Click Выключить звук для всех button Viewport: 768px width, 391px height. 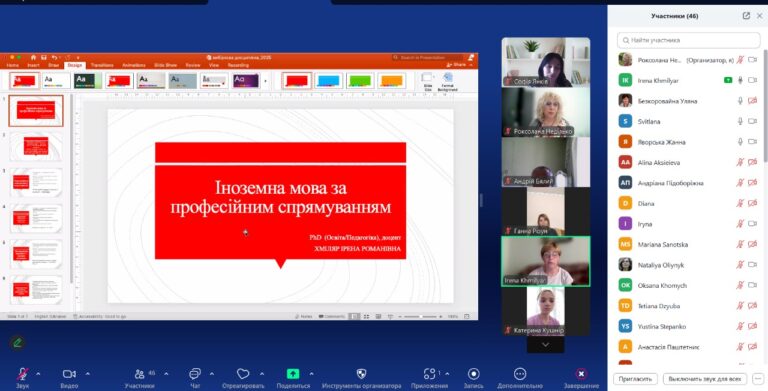point(704,379)
